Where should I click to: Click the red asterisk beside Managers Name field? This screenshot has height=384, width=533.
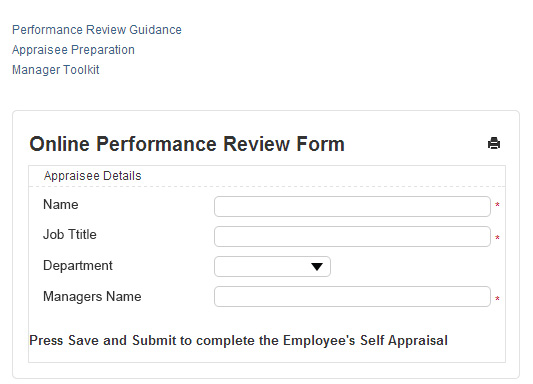tap(497, 299)
